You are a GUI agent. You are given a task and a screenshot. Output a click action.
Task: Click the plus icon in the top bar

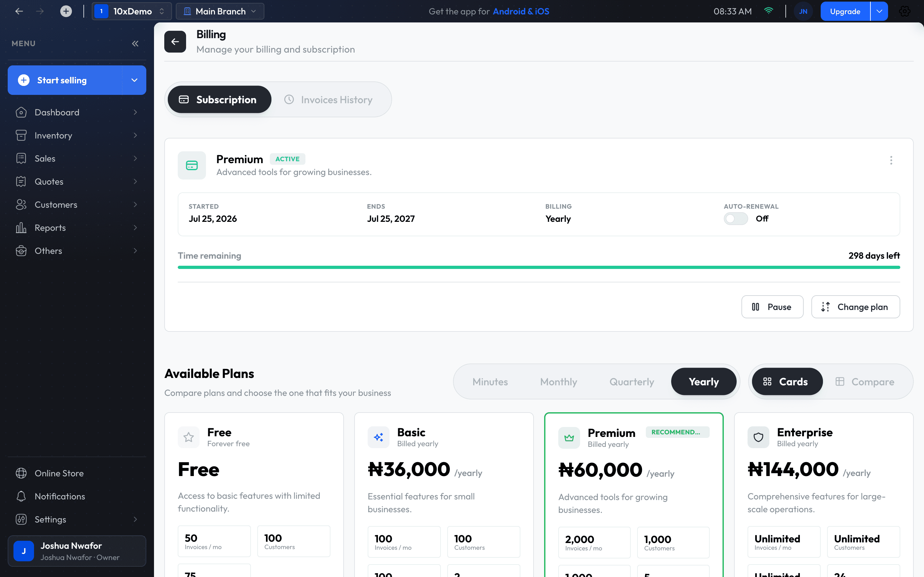point(66,12)
